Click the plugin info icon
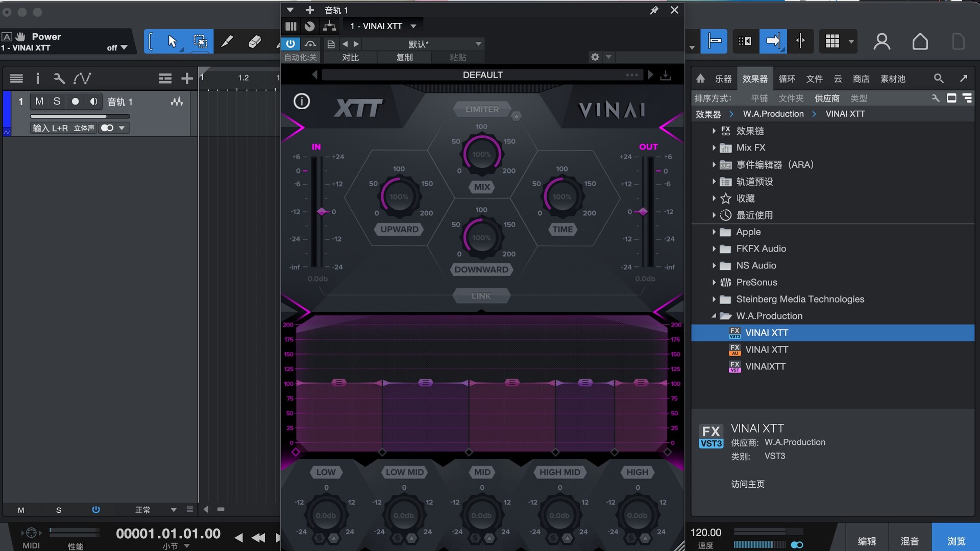980x551 pixels. (302, 102)
